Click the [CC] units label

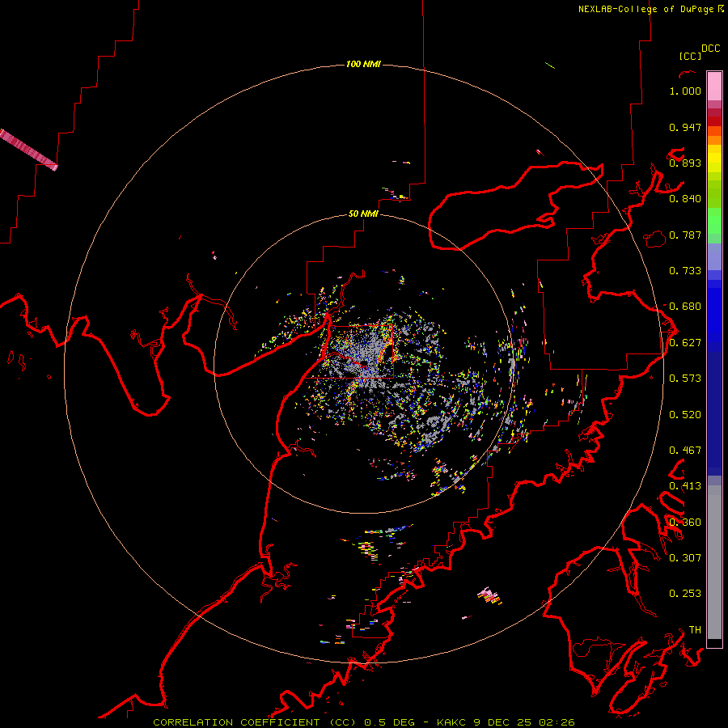tap(690, 56)
